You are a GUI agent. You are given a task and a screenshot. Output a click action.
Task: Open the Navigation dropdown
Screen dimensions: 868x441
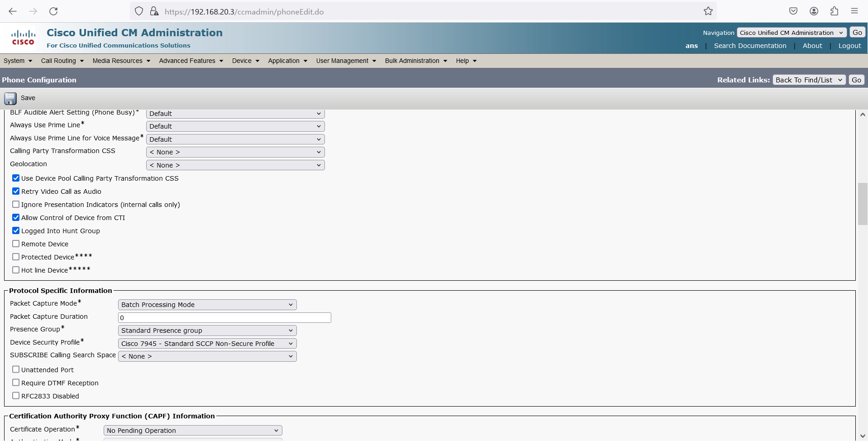792,33
